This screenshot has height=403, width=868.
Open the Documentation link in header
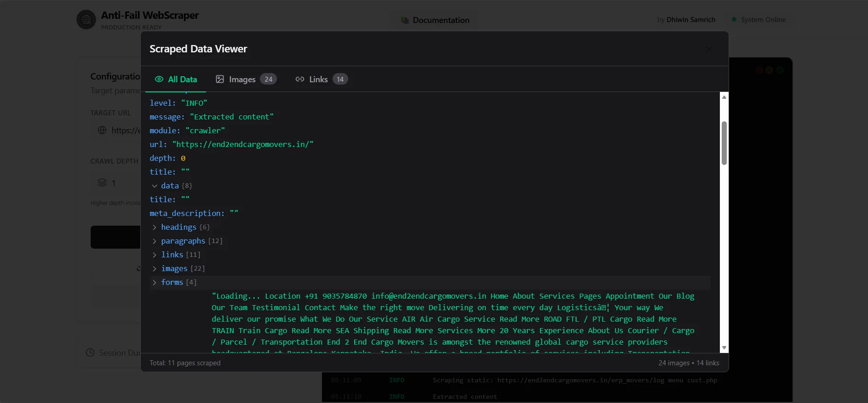[435, 20]
